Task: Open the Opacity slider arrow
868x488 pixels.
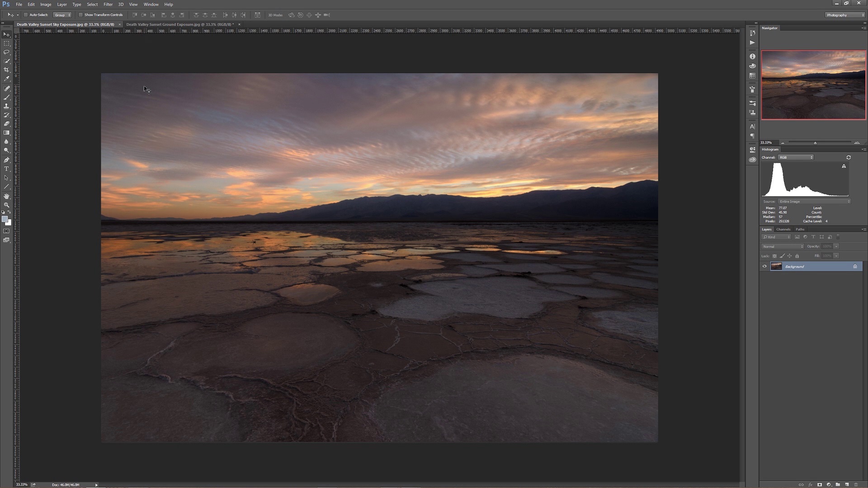Action: (836, 247)
